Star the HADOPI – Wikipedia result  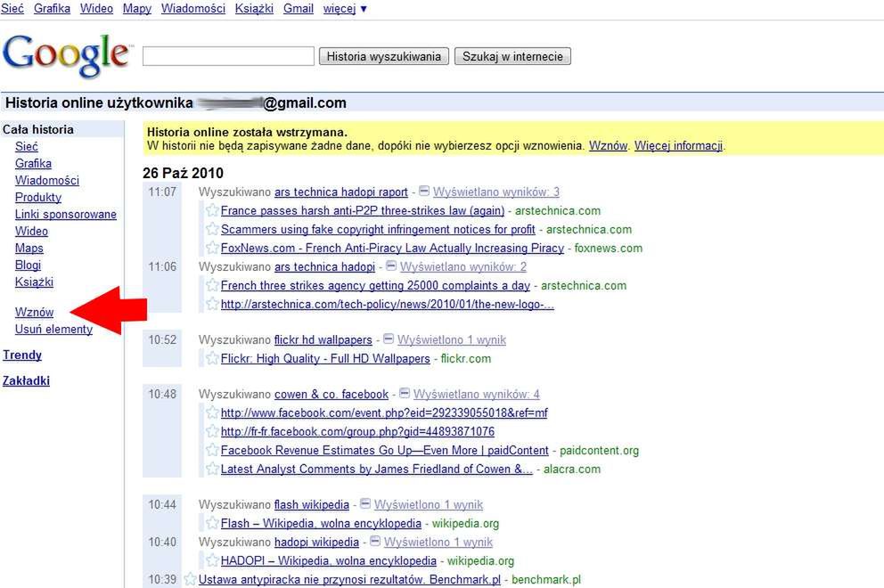click(212, 560)
